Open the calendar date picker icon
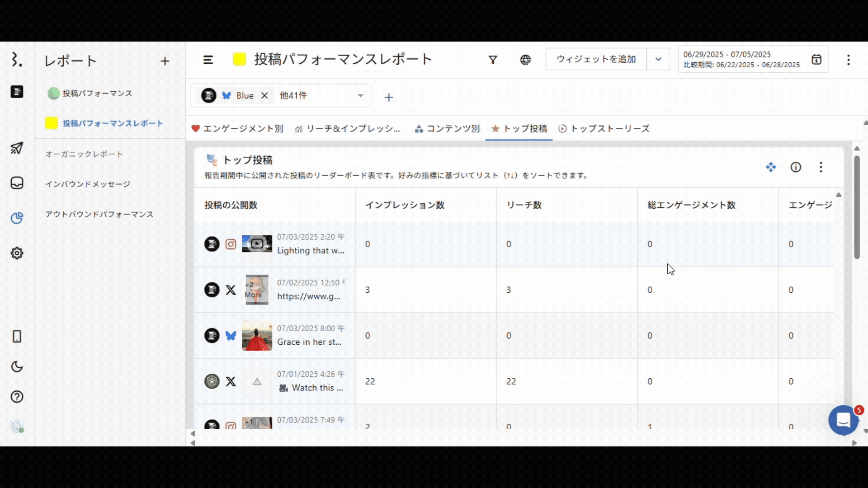 pos(816,59)
